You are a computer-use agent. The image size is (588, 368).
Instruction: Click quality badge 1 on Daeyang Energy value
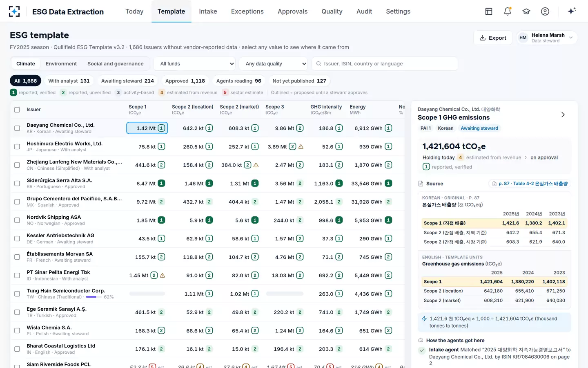click(388, 128)
